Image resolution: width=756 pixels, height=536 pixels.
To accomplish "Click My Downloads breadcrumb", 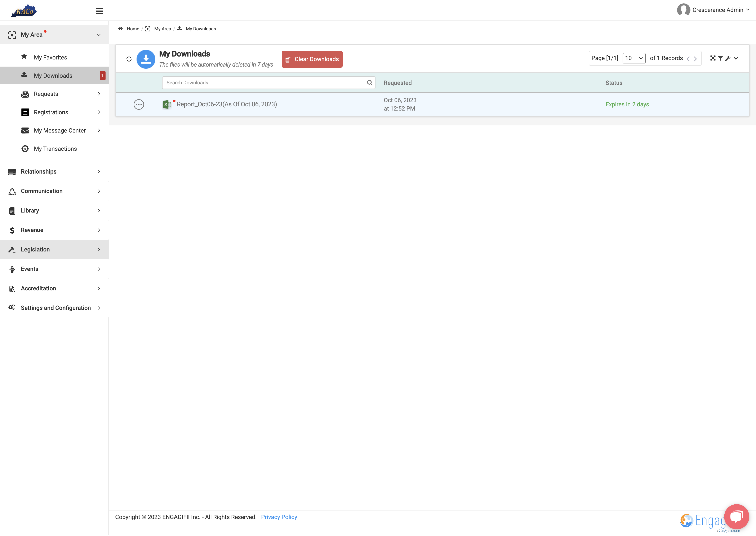I will click(x=201, y=29).
